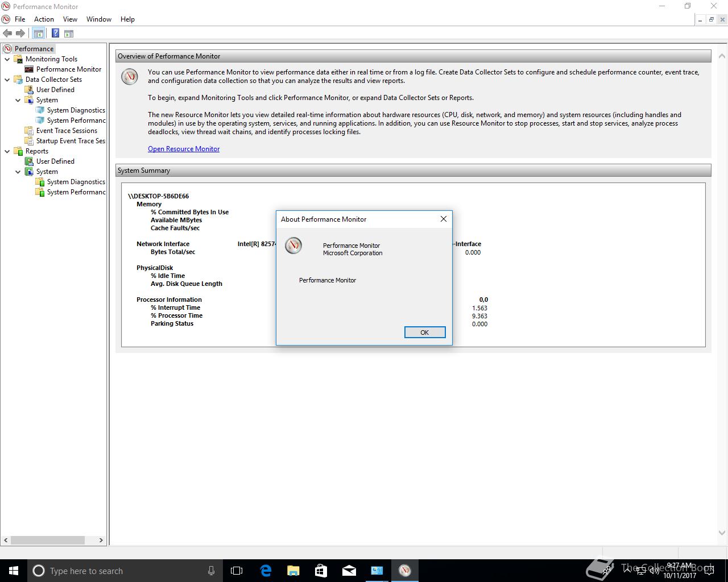The width and height of the screenshot is (728, 582).
Task: Open Mail app from the taskbar
Action: click(x=349, y=571)
